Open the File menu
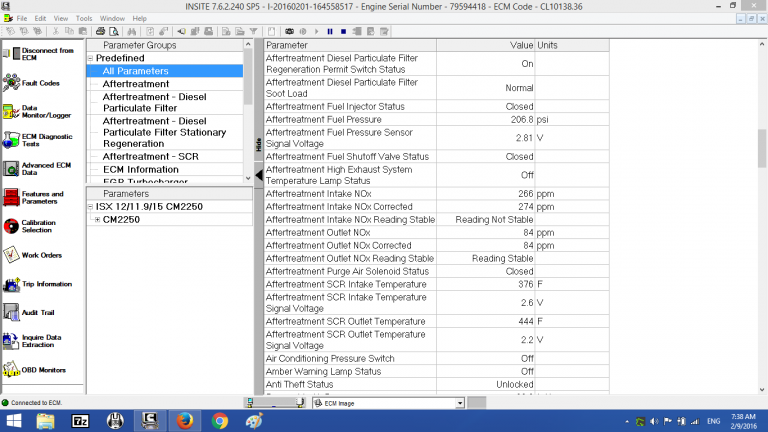768x432 pixels. point(22,19)
